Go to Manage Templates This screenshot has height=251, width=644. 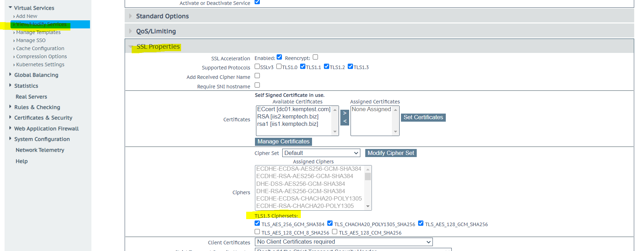[38, 32]
